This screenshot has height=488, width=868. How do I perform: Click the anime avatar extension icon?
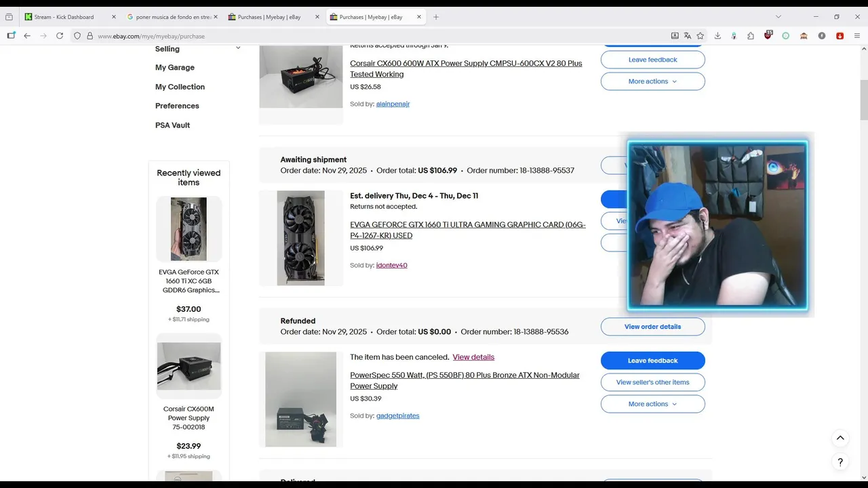pyautogui.click(x=734, y=36)
